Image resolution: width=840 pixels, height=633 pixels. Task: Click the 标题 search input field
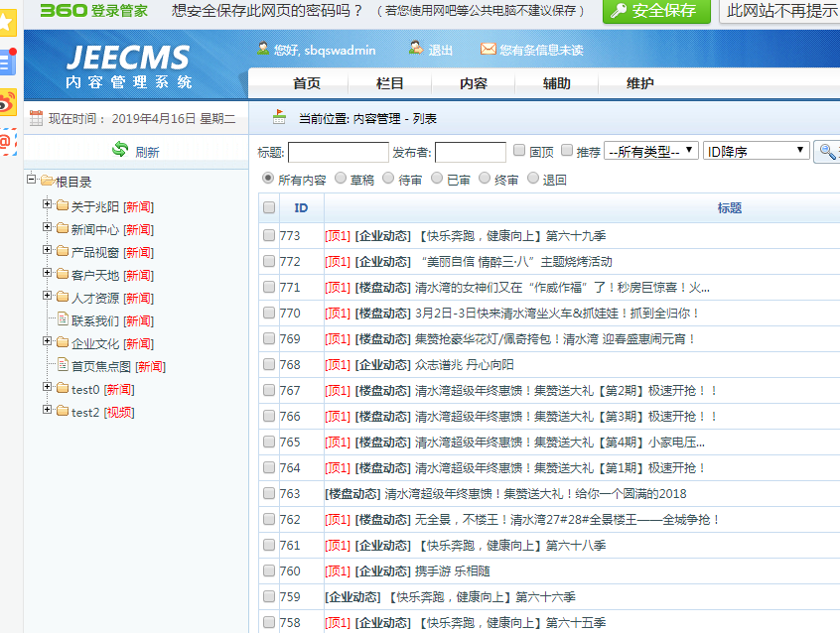(x=338, y=152)
